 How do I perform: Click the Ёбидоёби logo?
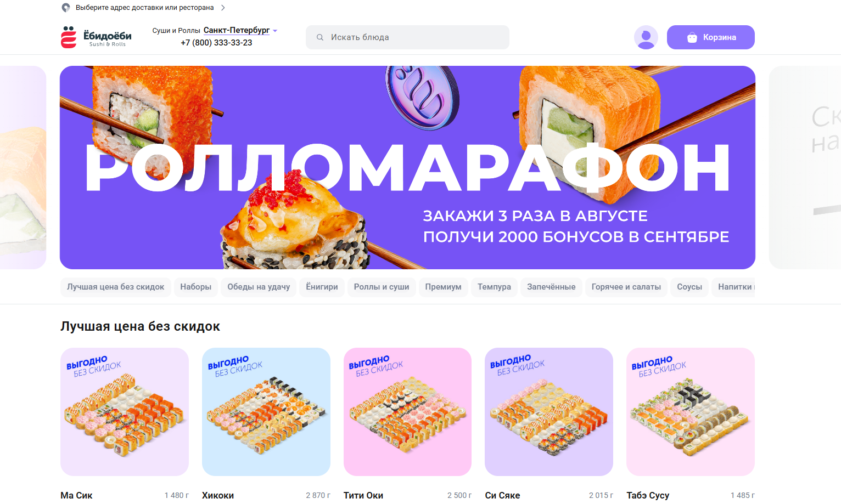(x=96, y=37)
